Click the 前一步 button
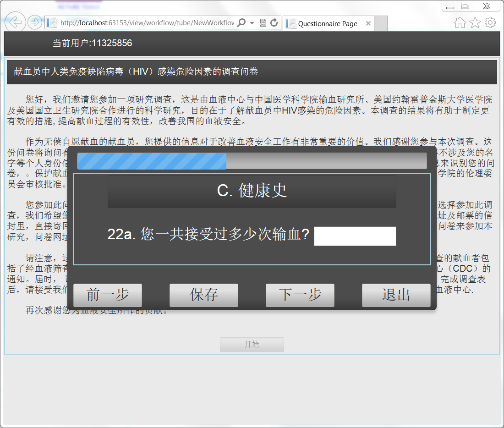 click(x=108, y=295)
